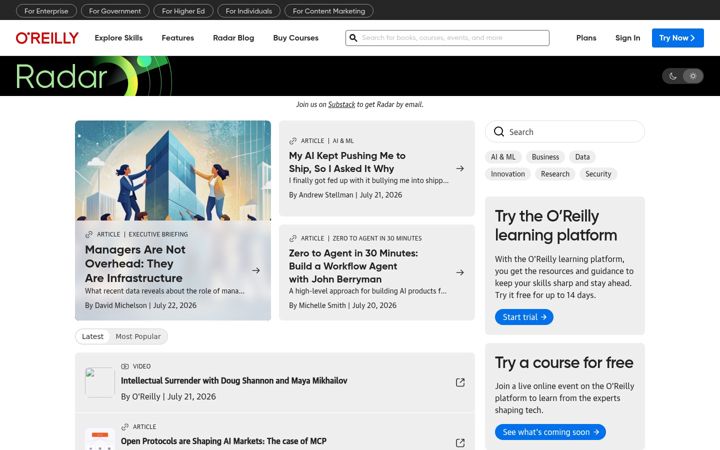The width and height of the screenshot is (720, 450).
Task: Filter by Research tag
Action: tap(555, 174)
